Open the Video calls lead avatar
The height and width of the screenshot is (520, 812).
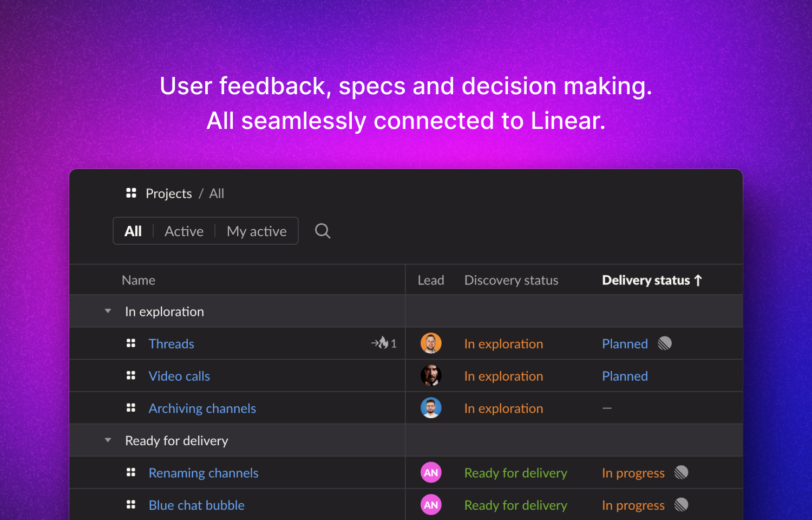pos(431,375)
